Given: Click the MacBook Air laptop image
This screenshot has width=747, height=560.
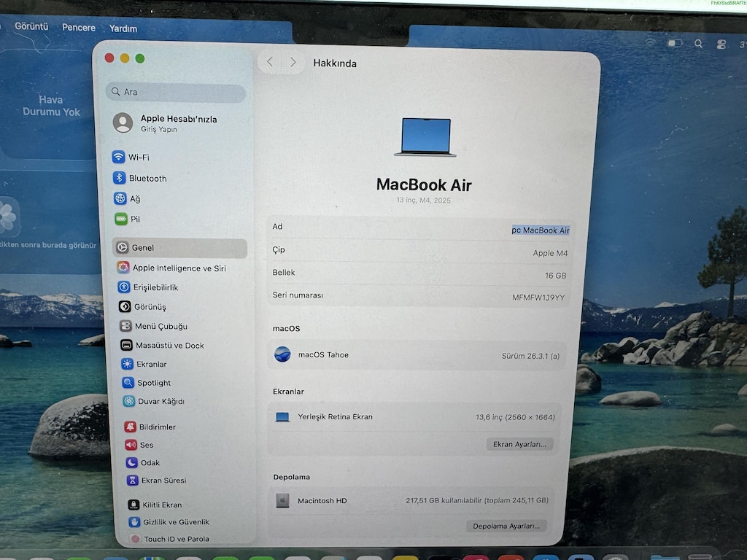Looking at the screenshot, I should coord(425,137).
